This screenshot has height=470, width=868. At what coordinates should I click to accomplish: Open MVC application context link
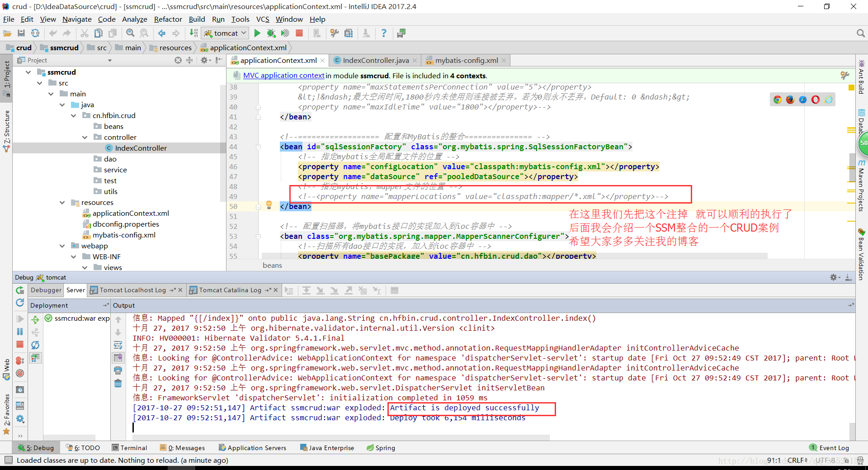tap(284, 76)
